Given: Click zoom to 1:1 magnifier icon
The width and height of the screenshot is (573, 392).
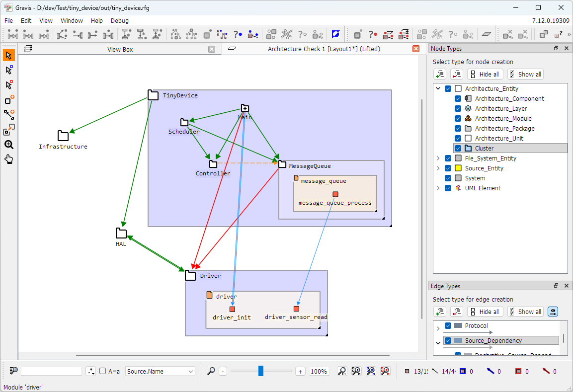Looking at the screenshot, I should coord(342,371).
